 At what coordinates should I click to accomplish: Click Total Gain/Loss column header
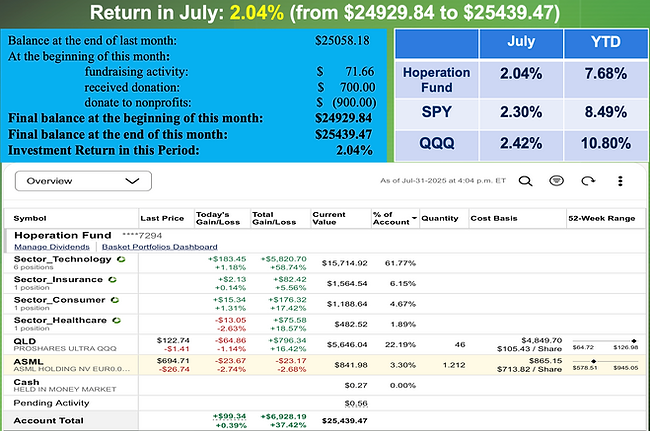(x=274, y=218)
